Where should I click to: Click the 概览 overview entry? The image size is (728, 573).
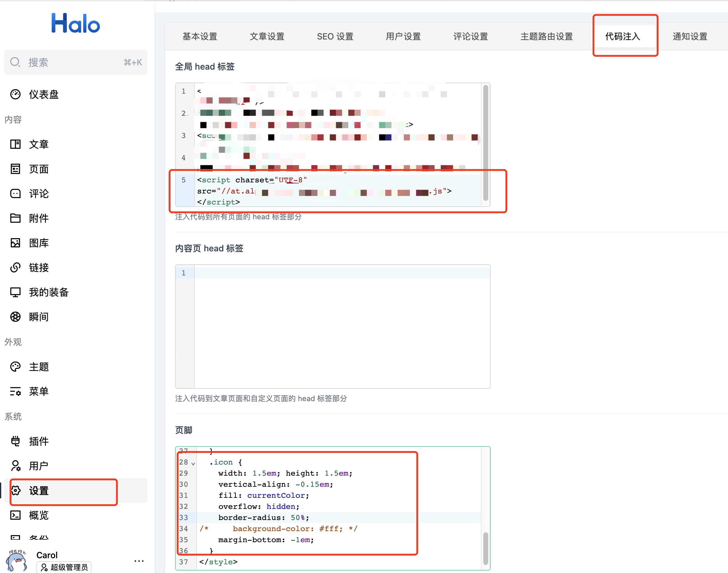pos(39,515)
